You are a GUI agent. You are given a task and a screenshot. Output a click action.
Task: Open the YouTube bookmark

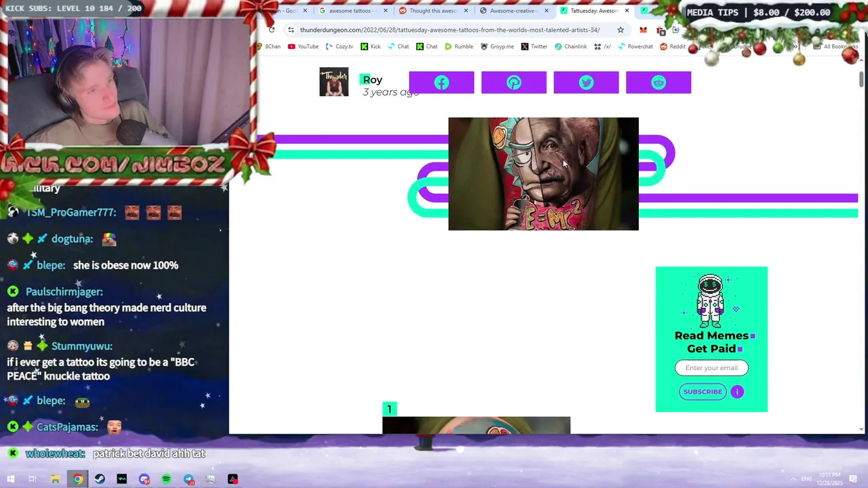click(303, 47)
